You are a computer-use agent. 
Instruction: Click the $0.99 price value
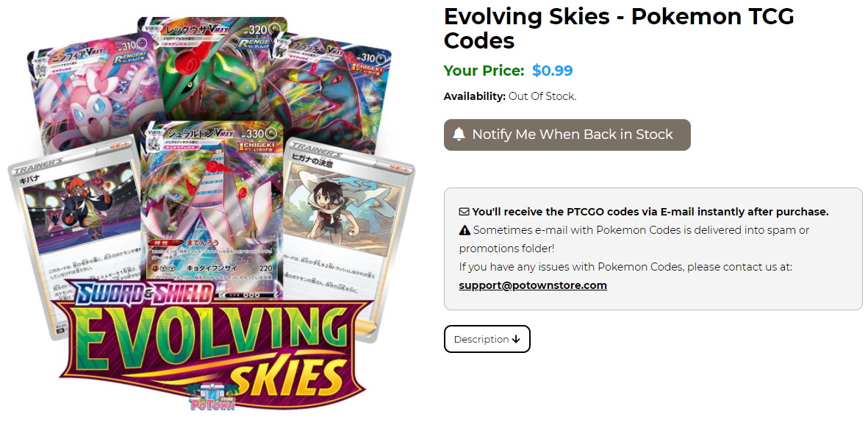coord(552,71)
